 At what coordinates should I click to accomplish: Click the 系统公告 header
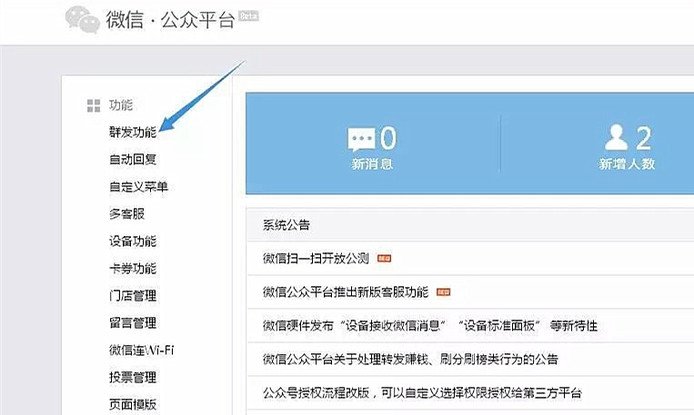pos(286,225)
